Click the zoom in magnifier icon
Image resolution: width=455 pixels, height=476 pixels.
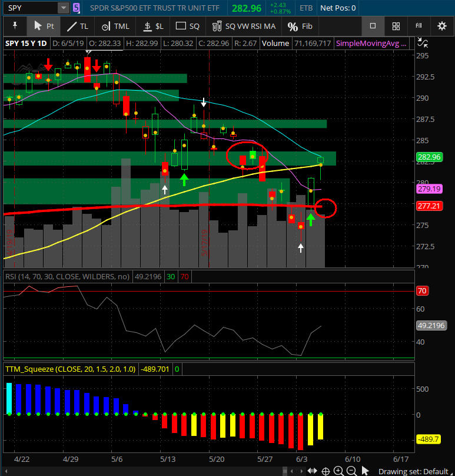[x=338, y=470]
